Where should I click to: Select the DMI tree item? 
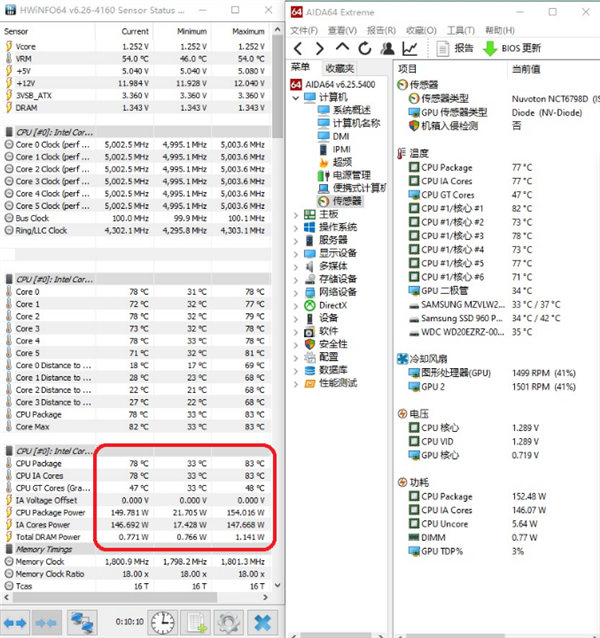(x=341, y=136)
